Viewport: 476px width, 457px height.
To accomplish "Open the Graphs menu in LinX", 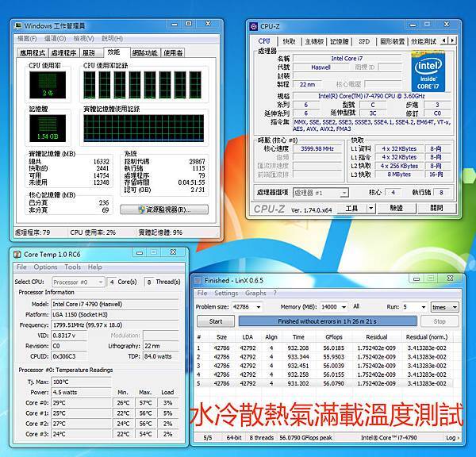I will (x=255, y=294).
